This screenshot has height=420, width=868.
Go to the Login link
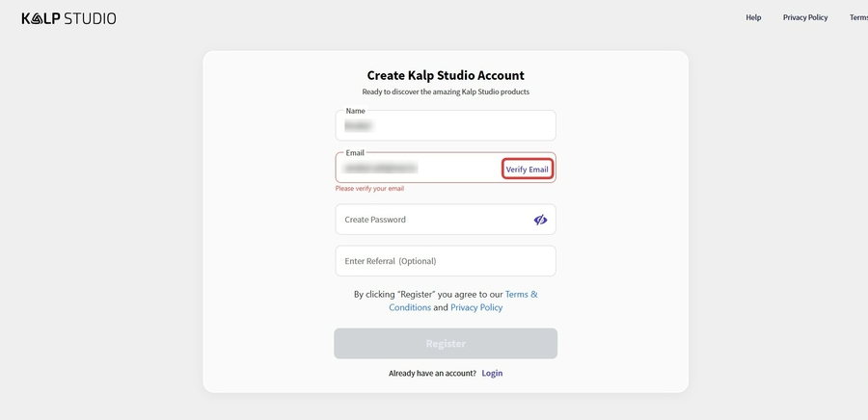coord(492,373)
